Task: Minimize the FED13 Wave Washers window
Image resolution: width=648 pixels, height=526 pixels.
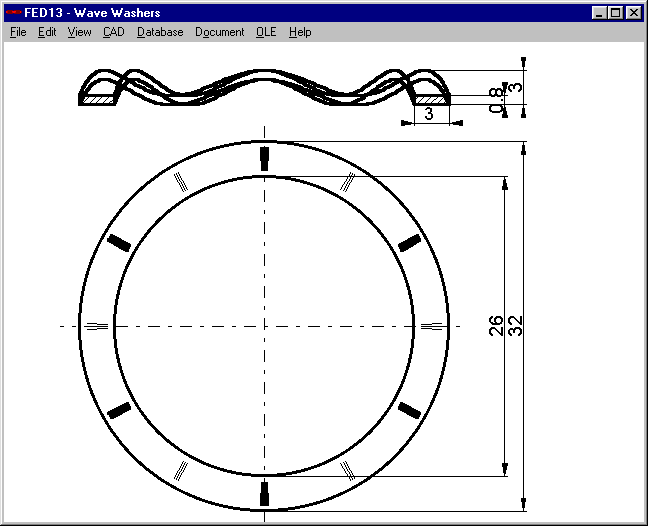Action: tap(598, 13)
